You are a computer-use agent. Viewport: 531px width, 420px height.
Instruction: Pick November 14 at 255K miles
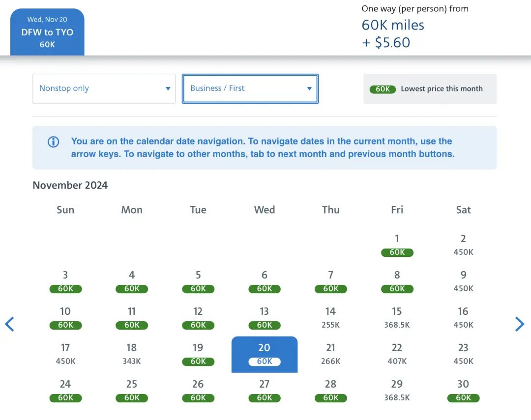point(330,317)
